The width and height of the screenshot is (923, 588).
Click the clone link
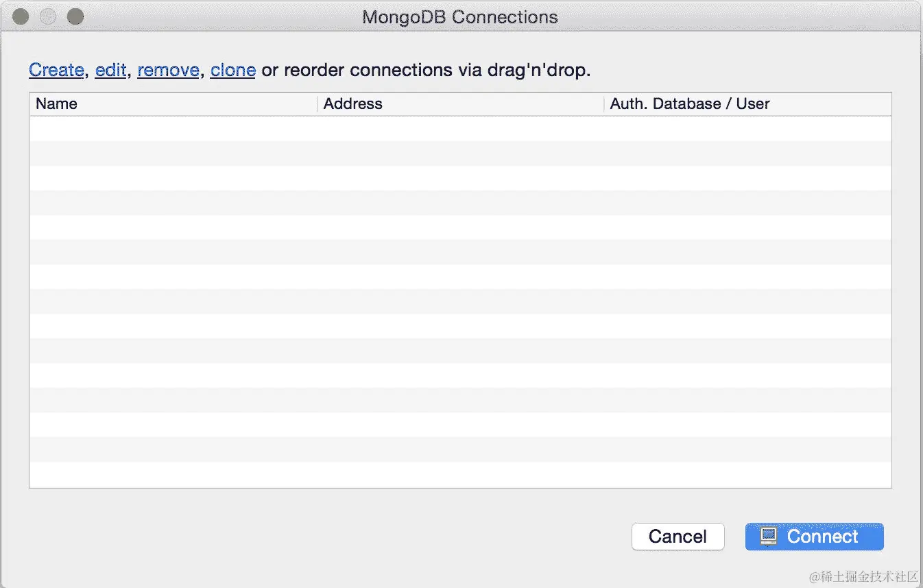(233, 70)
